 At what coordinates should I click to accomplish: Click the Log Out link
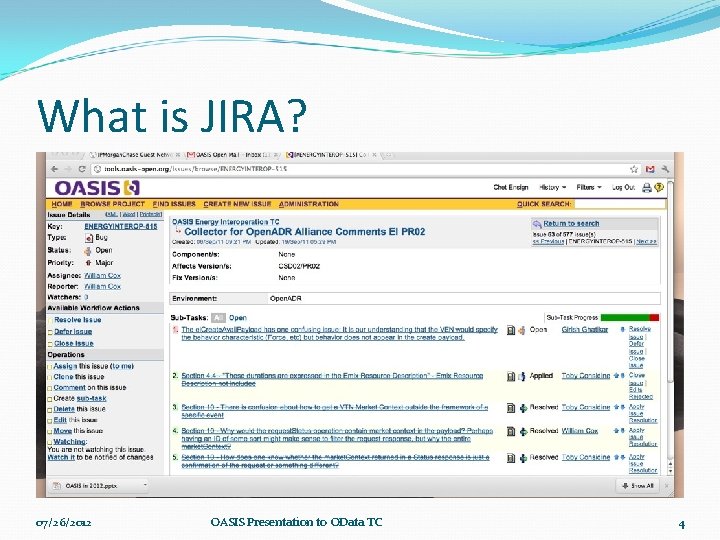(623, 187)
